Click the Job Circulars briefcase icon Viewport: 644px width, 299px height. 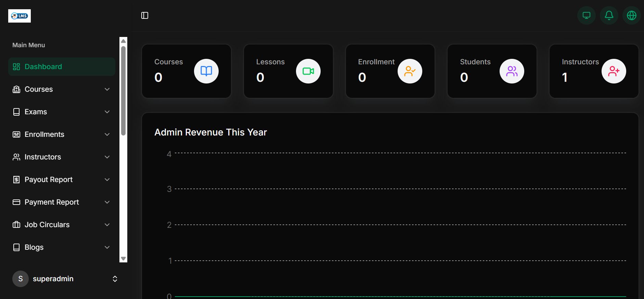(16, 225)
